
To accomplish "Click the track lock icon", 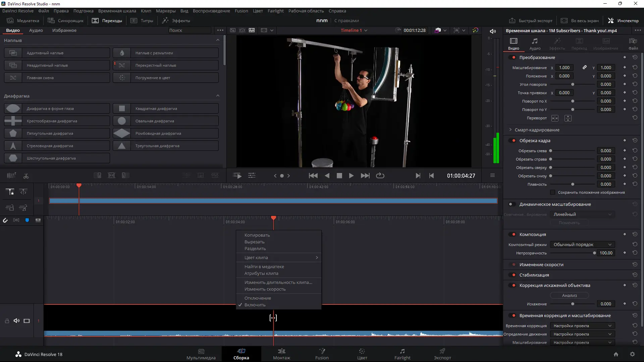I will pos(7,321).
